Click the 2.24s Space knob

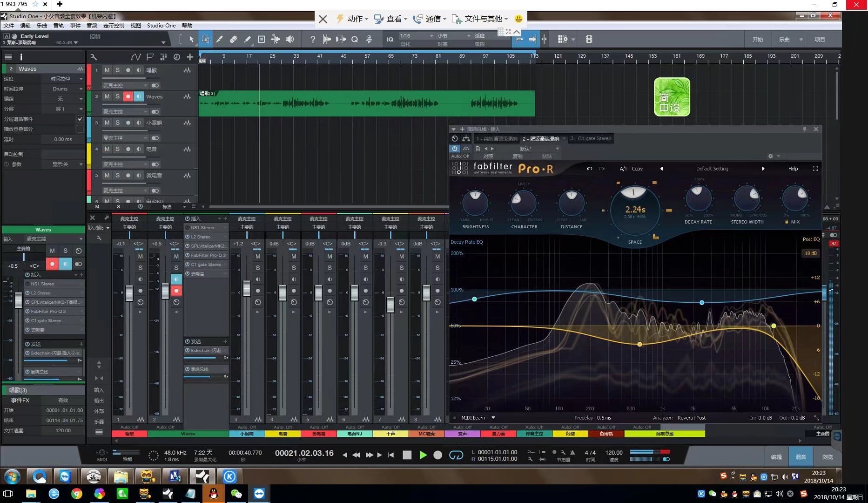[x=635, y=210]
